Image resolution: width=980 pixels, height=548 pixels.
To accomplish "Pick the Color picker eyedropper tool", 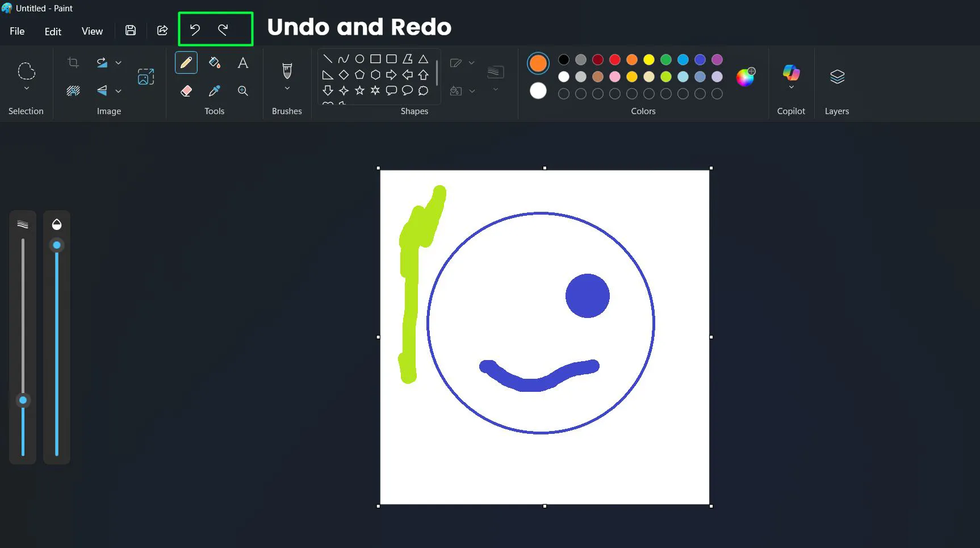I will pyautogui.click(x=214, y=91).
